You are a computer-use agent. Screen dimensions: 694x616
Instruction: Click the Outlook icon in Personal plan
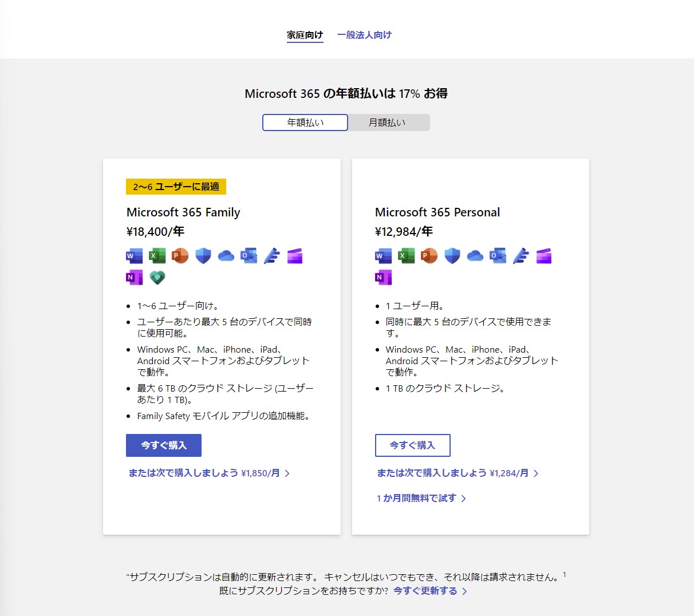498,256
